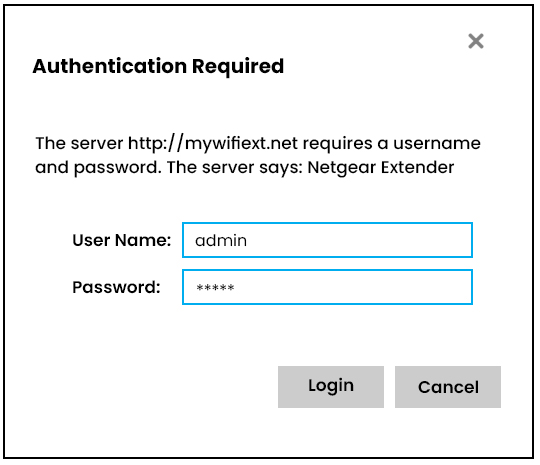Viewport: 540px width, 465px height.
Task: Focus the User Name input field
Action: [327, 240]
